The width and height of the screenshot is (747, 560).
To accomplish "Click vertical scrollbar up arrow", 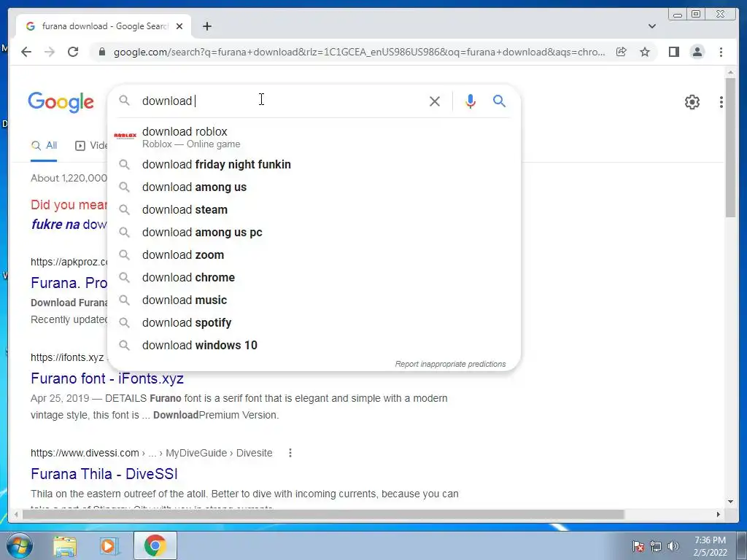I will tap(731, 72).
